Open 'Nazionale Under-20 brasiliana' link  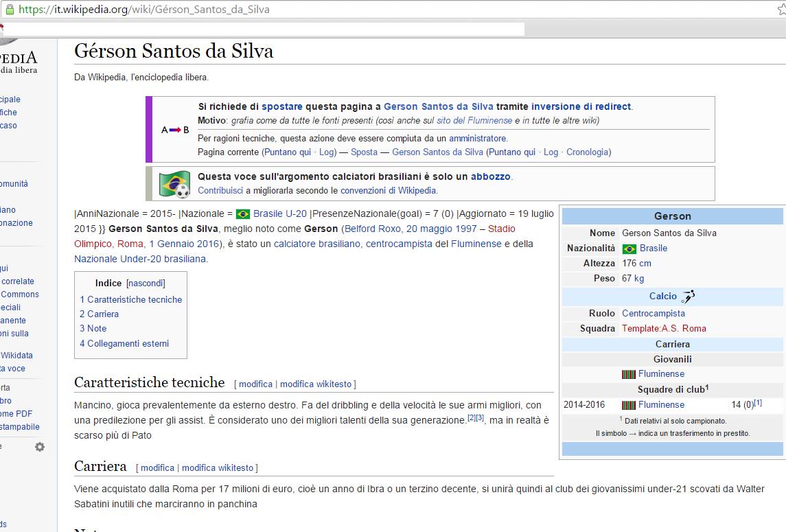point(140,259)
